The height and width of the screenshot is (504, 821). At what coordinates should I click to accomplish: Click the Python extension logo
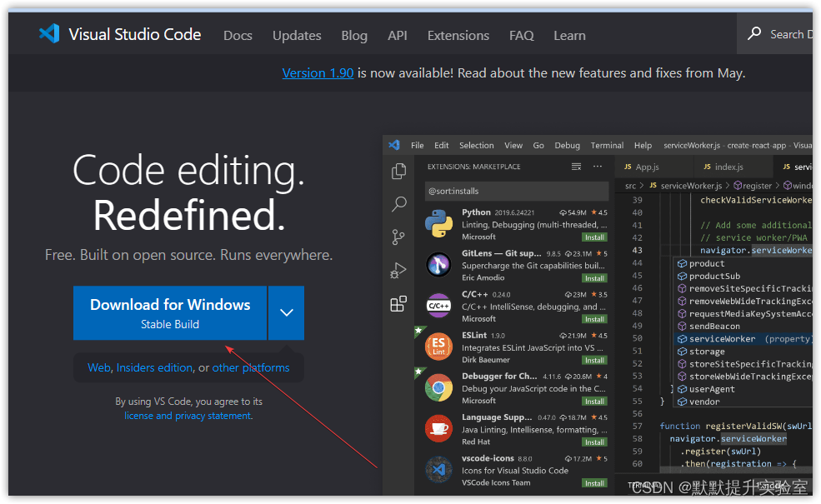[438, 224]
